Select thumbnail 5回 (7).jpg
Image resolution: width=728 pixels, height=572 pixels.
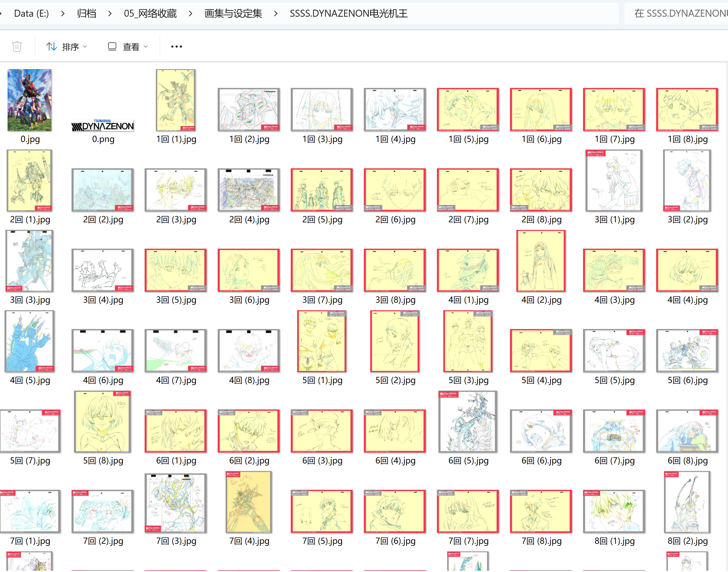coord(30,431)
